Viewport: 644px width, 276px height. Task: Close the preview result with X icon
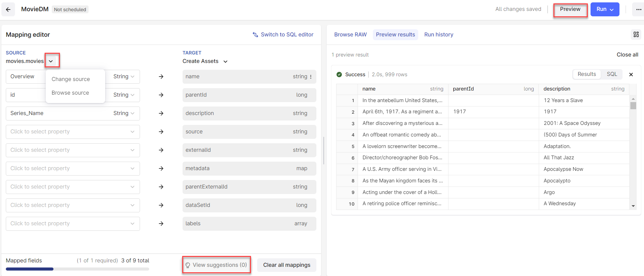631,75
